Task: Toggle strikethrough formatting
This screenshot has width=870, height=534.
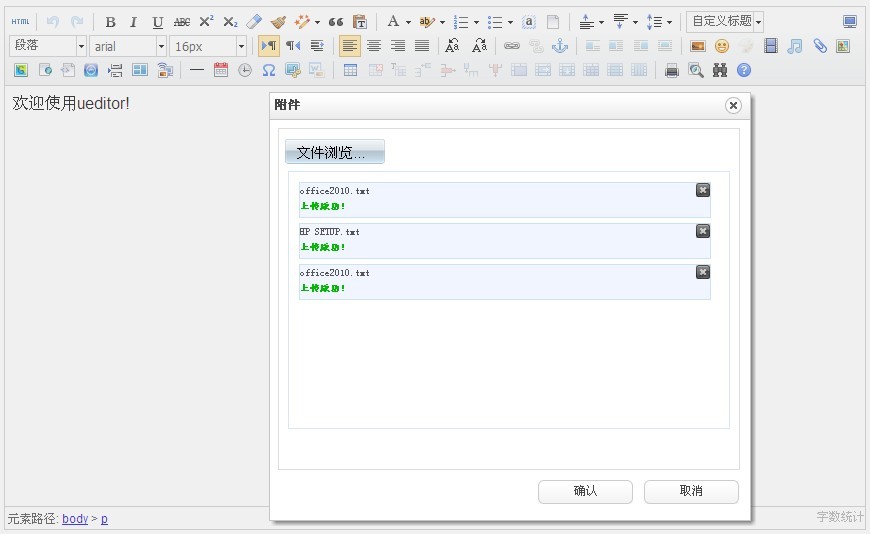Action: [x=181, y=22]
